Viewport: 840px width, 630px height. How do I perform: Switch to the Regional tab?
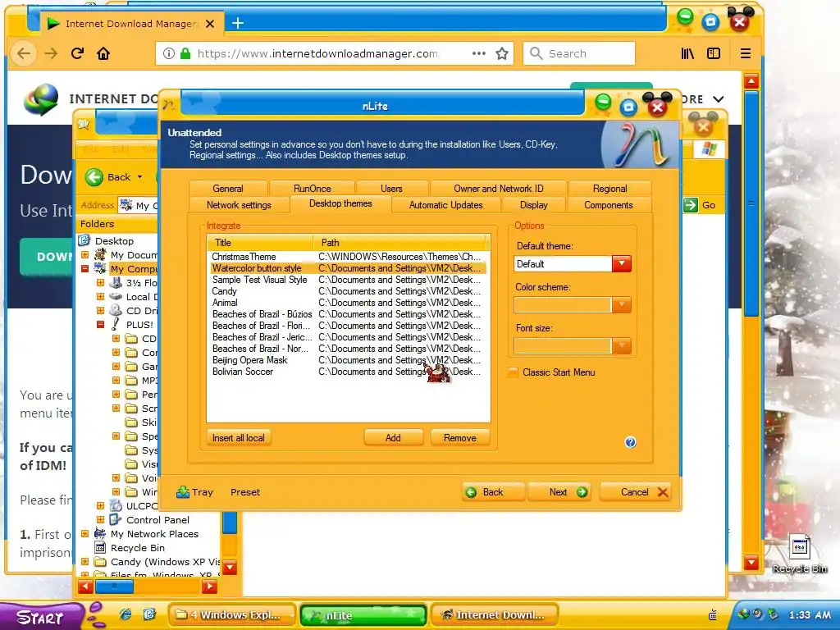[609, 188]
